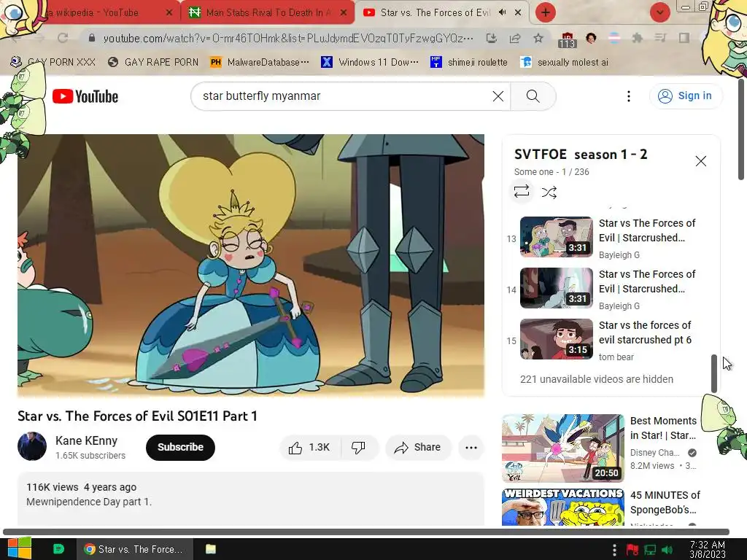This screenshot has height=560, width=747.
Task: Bookmark this page with the star icon
Action: pyautogui.click(x=538, y=38)
